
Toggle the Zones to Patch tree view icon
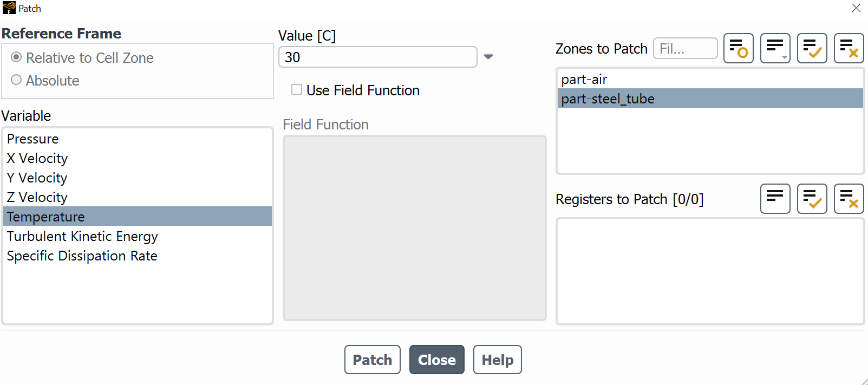pos(775,48)
